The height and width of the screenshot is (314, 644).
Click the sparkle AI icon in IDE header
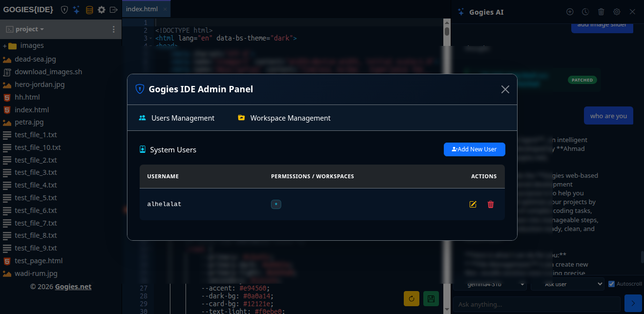[x=76, y=10]
